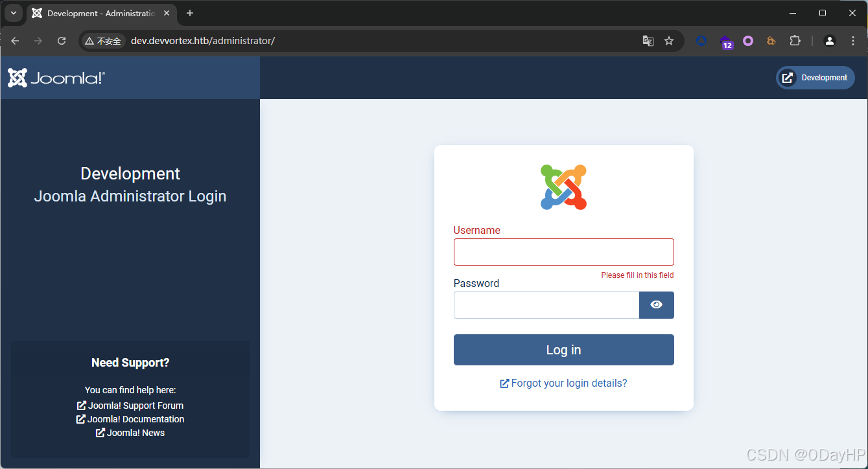Toggle password visibility with the eye icon
Image resolution: width=868 pixels, height=469 pixels.
point(656,304)
